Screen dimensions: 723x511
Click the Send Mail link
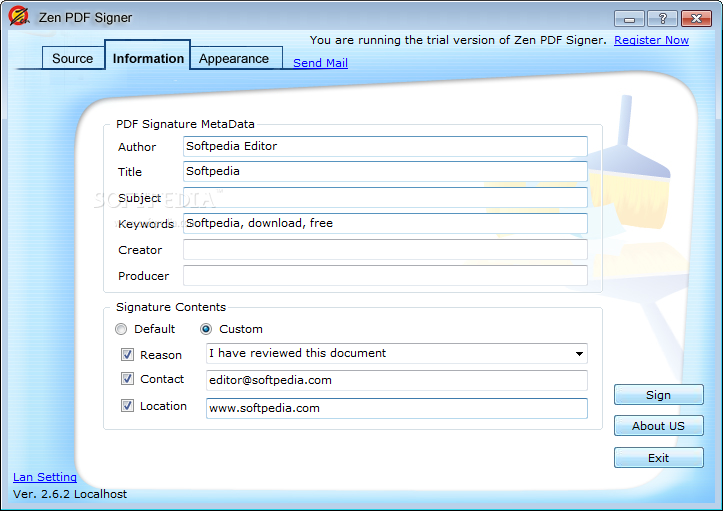[320, 63]
